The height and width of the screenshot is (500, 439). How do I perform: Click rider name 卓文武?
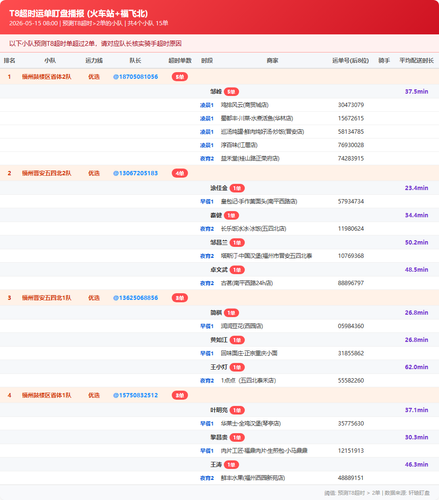(219, 270)
